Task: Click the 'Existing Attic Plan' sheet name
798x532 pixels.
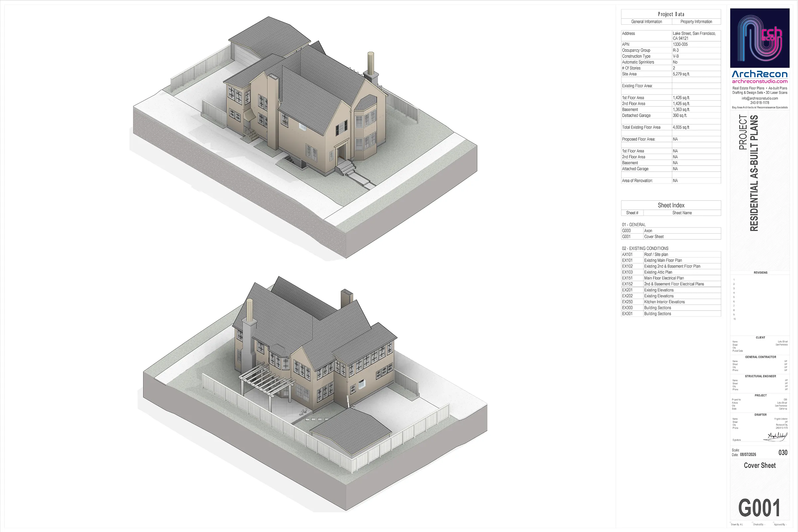Action: [x=658, y=272]
